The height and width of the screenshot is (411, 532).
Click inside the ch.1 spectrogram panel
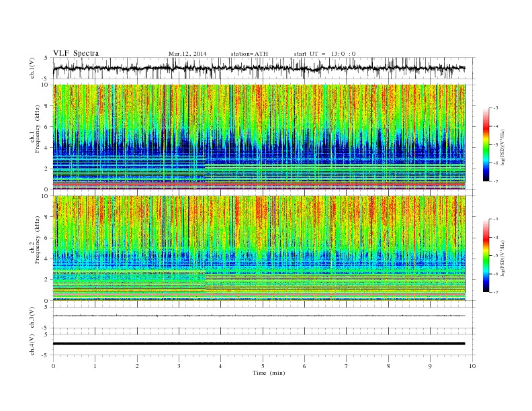[x=259, y=137]
